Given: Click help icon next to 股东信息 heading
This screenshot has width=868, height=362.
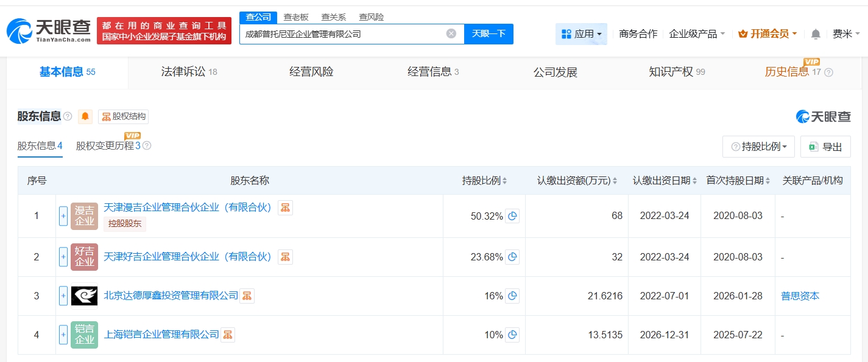Looking at the screenshot, I should [x=68, y=117].
